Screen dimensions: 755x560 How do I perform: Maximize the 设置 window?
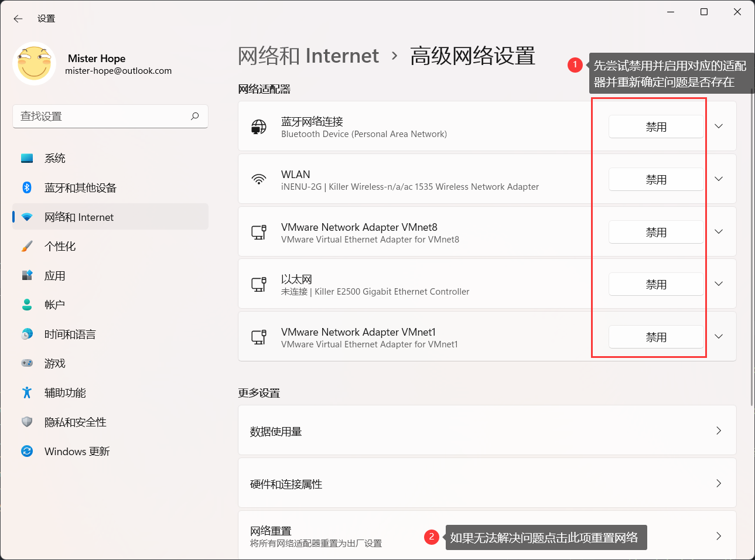[704, 12]
